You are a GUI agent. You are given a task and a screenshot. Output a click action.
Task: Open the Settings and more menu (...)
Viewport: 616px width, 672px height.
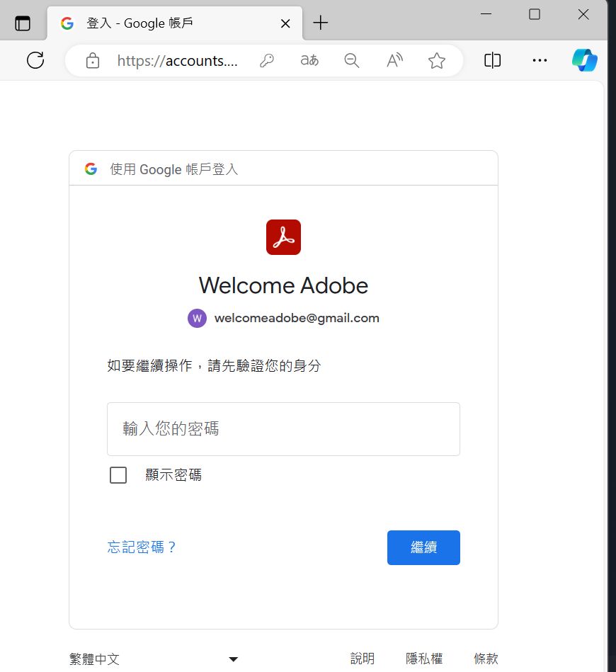tap(540, 60)
